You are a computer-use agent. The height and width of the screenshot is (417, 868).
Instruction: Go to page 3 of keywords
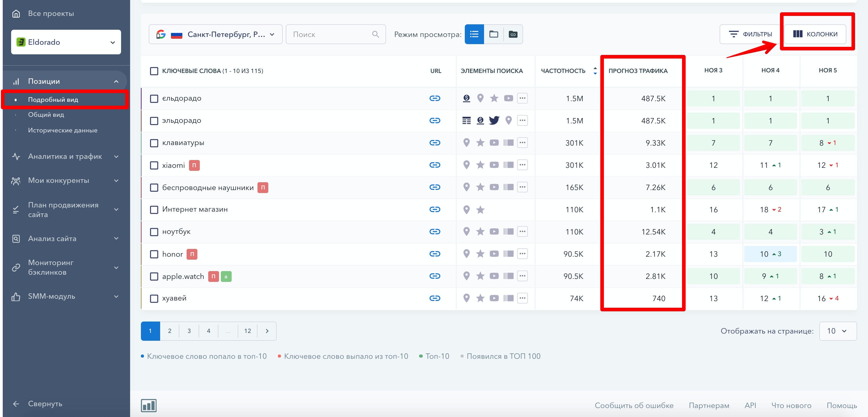coord(189,331)
